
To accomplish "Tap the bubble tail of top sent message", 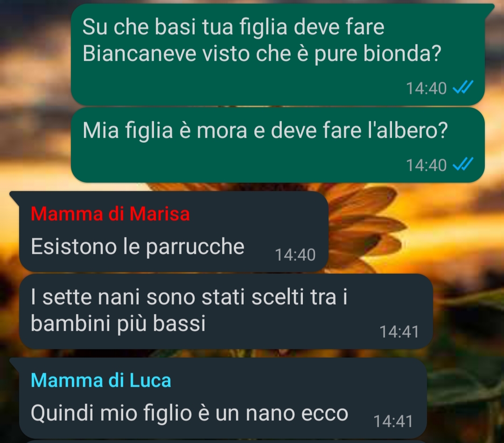I will (489, 9).
